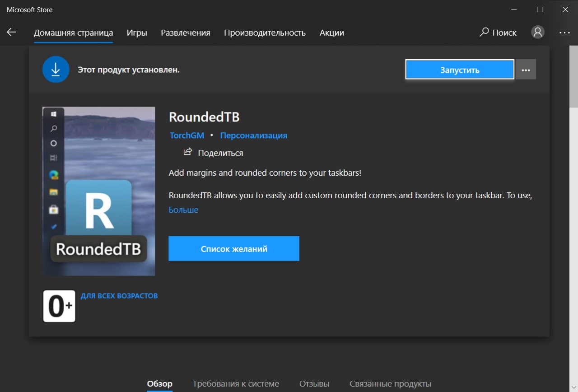Click the 0+ age rating badge
578x392 pixels.
pyautogui.click(x=59, y=306)
